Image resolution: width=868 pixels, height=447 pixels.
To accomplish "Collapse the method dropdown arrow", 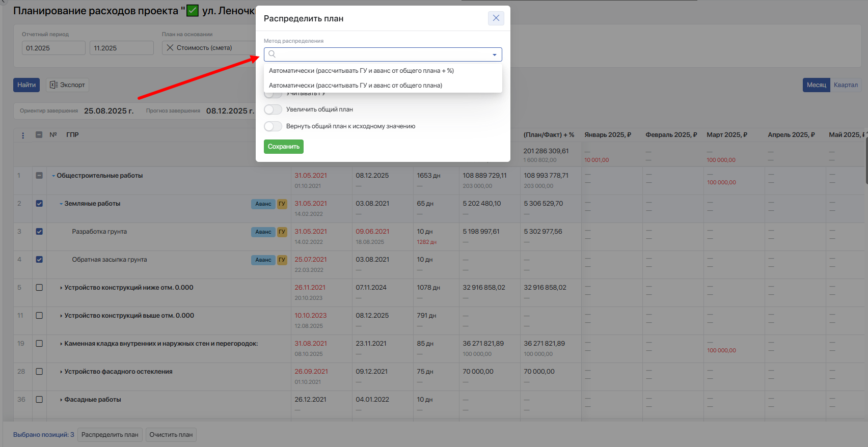I will pos(494,54).
